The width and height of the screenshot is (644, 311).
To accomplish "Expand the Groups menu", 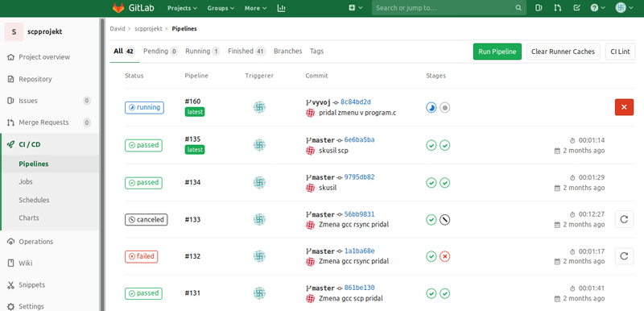I will [221, 8].
